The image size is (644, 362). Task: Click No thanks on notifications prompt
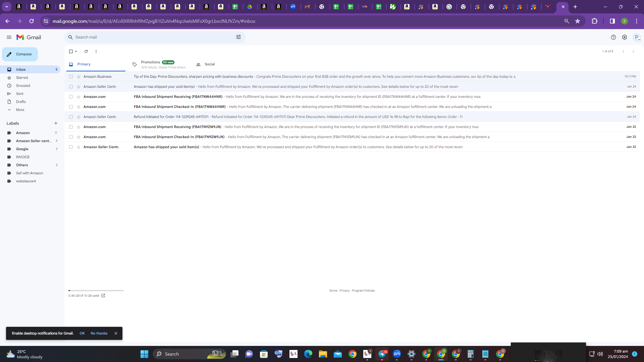pyautogui.click(x=99, y=334)
